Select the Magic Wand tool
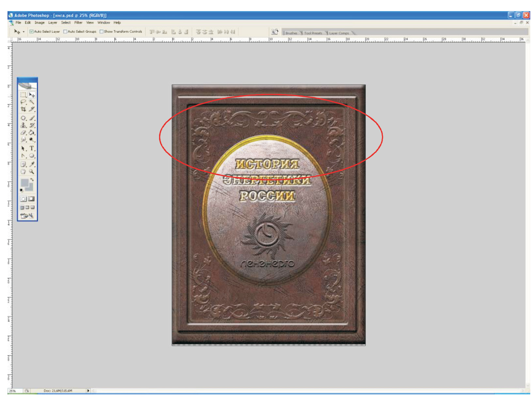 pos(32,102)
